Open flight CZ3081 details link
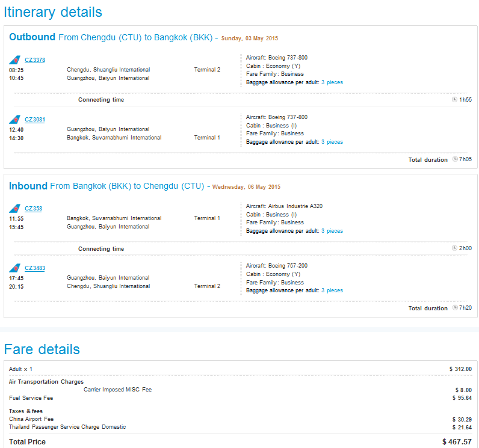Viewport: 479px width, 448px height. tap(35, 120)
